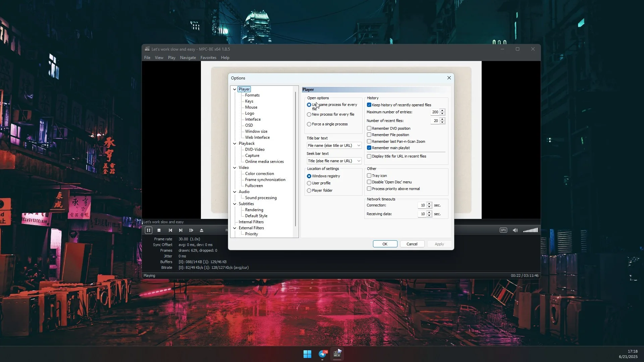Adjust the volume slider bars
This screenshot has width=644, height=362.
pyautogui.click(x=530, y=230)
